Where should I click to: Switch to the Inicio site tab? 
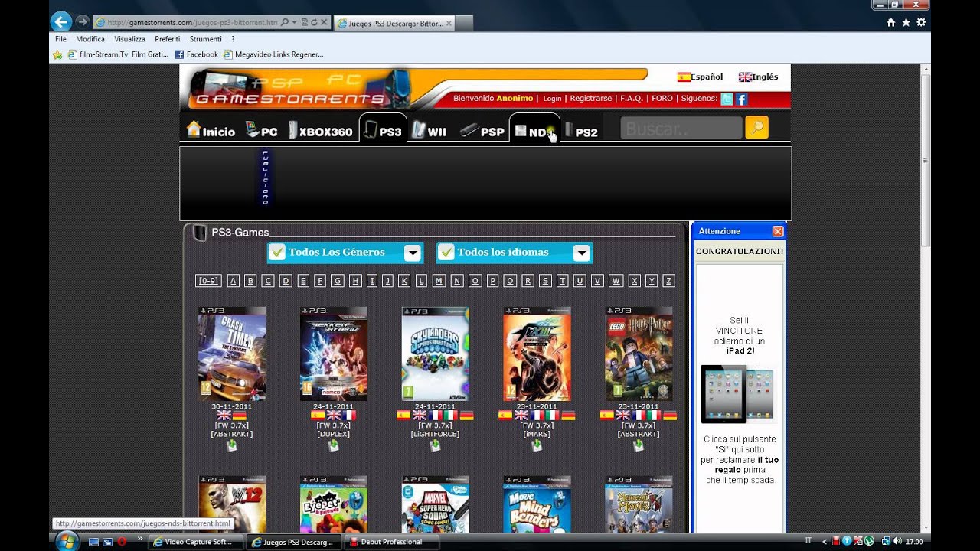coord(211,131)
